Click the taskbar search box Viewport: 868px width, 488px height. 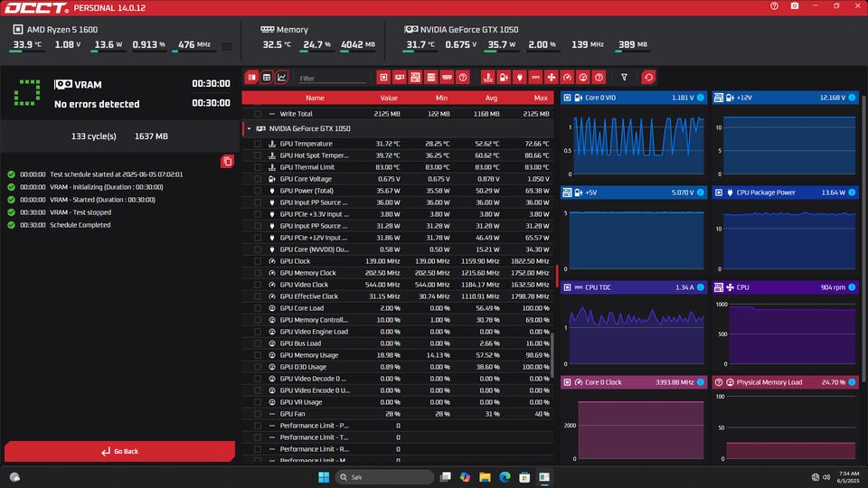point(385,477)
